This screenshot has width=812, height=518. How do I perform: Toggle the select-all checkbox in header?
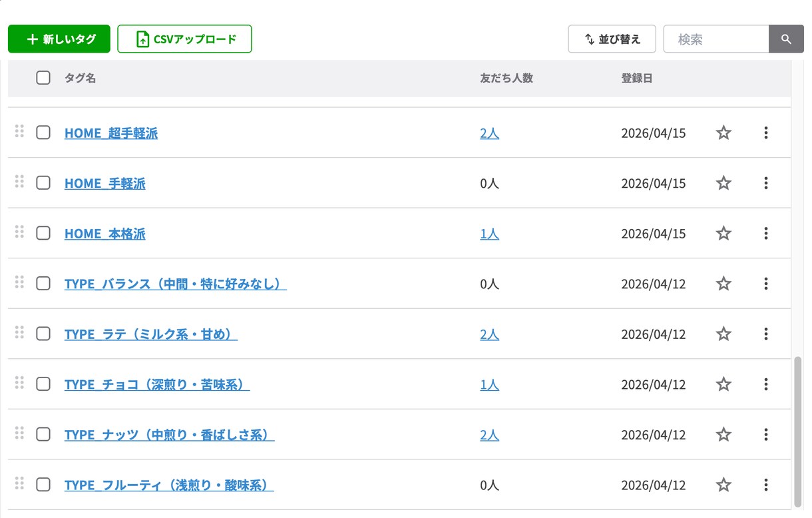click(x=43, y=78)
